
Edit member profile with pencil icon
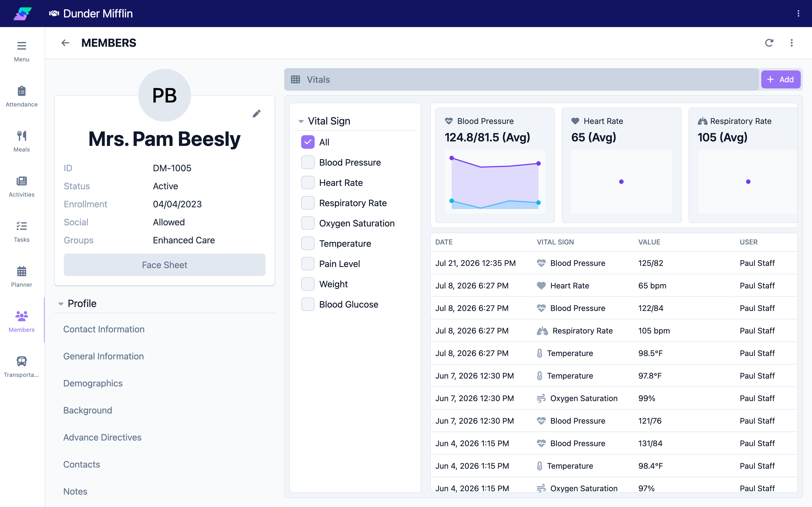[x=256, y=114]
